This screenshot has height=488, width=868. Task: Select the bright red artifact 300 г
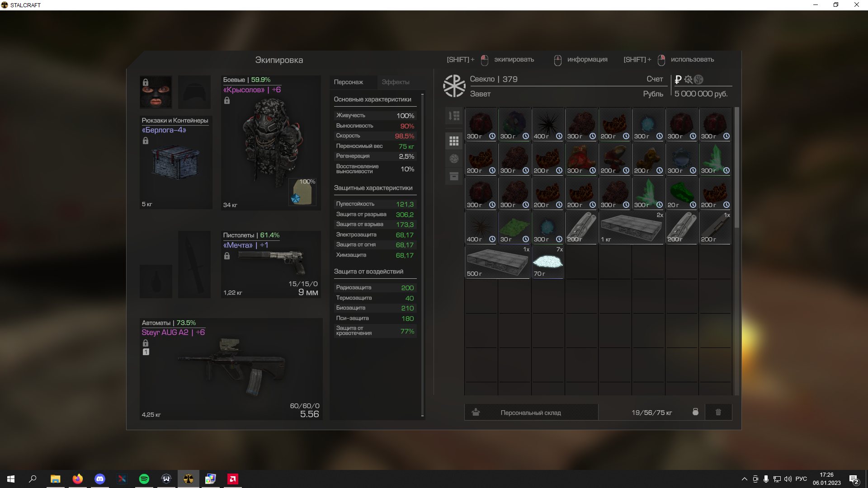[581, 159]
